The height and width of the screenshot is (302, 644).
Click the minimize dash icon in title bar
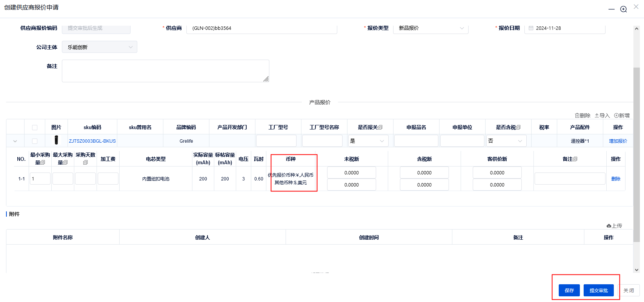[x=612, y=9]
